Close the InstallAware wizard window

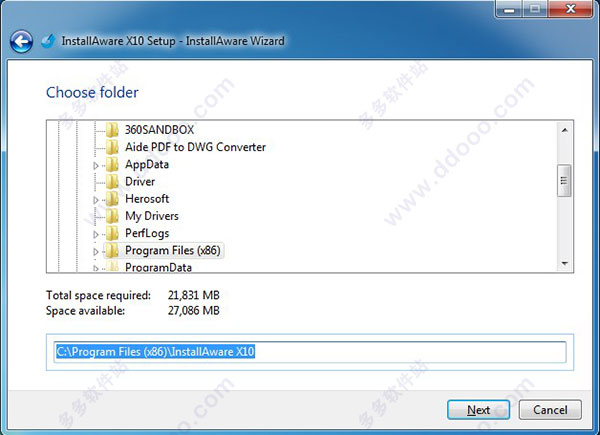pyautogui.click(x=570, y=9)
